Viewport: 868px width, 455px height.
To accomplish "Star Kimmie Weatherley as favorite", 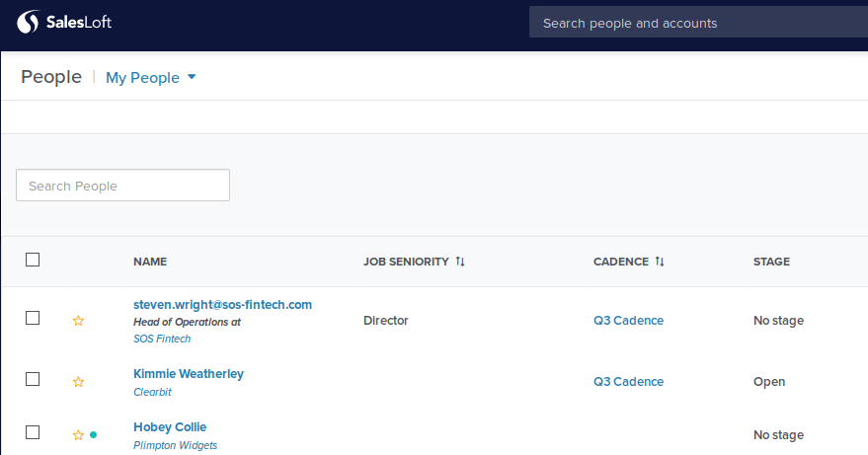I will click(x=78, y=382).
